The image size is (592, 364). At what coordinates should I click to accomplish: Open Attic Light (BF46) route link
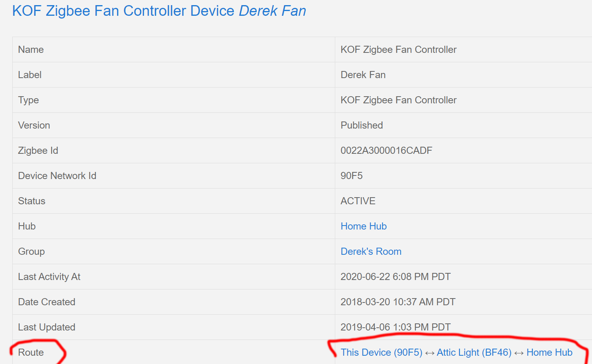pyautogui.click(x=474, y=353)
